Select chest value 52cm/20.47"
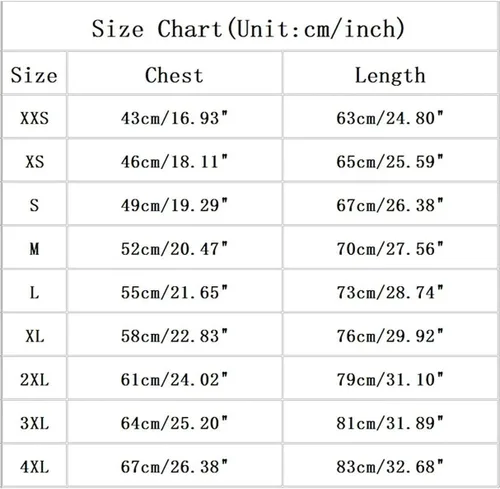Image resolution: width=500 pixels, height=489 pixels. click(x=174, y=249)
